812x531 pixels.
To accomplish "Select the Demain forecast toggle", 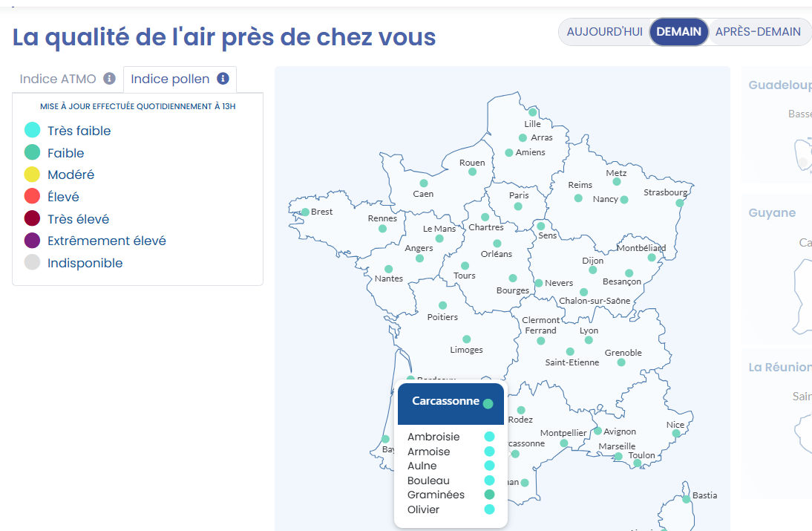I will (x=678, y=32).
